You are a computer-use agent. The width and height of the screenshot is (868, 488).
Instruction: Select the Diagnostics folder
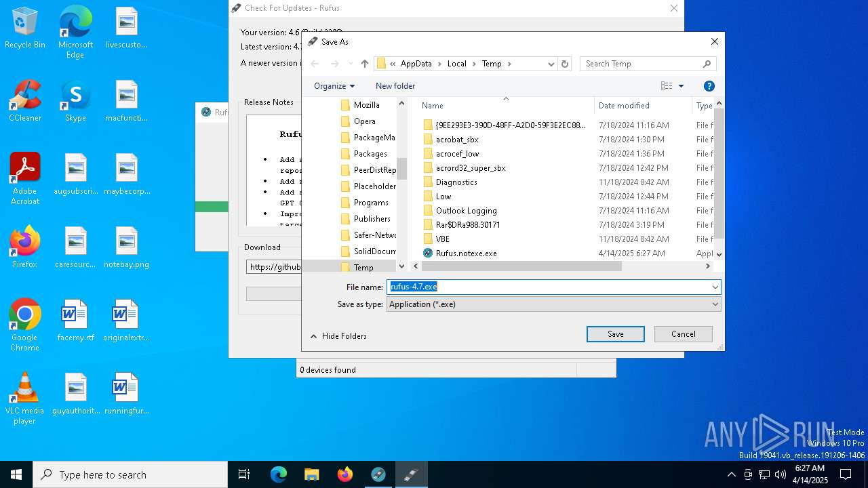(456, 182)
